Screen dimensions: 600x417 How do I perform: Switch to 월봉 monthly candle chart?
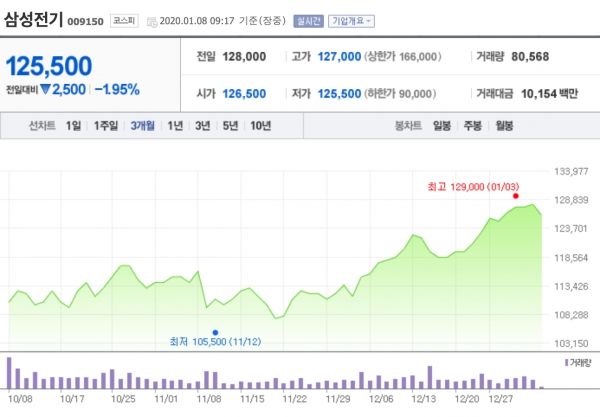(x=504, y=125)
